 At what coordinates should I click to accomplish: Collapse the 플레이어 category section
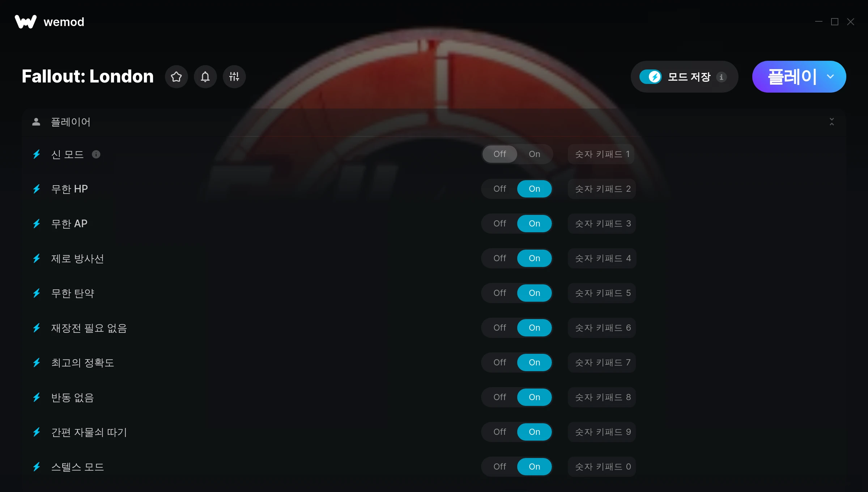[832, 122]
